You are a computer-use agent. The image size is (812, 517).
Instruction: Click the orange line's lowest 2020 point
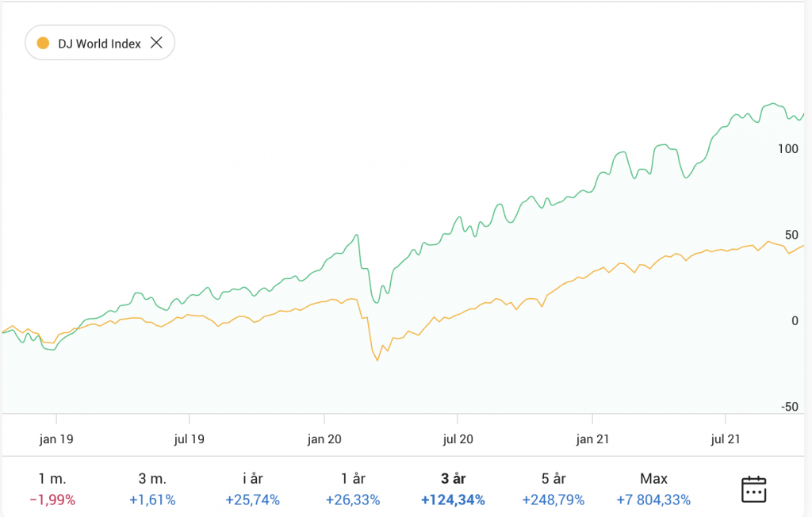click(x=377, y=360)
